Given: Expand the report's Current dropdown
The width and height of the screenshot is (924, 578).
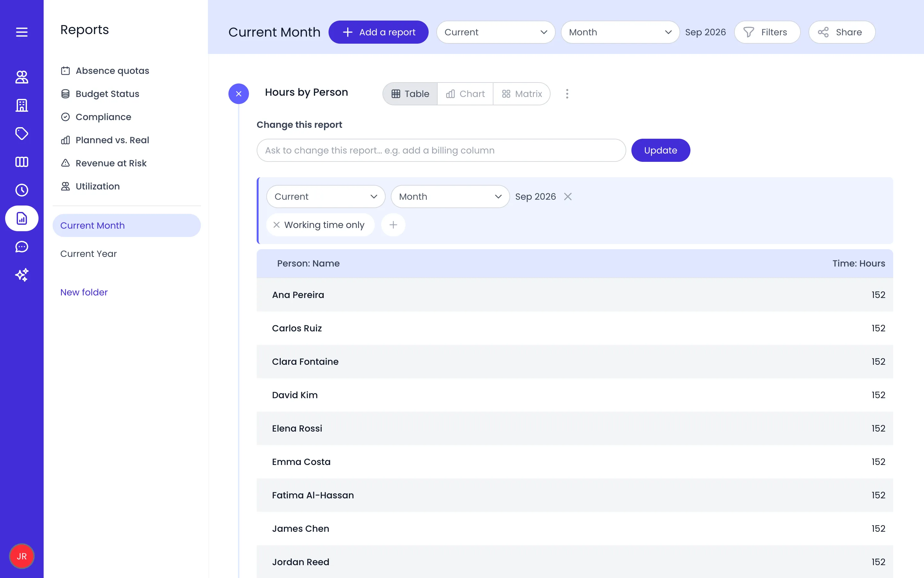Looking at the screenshot, I should pos(326,197).
